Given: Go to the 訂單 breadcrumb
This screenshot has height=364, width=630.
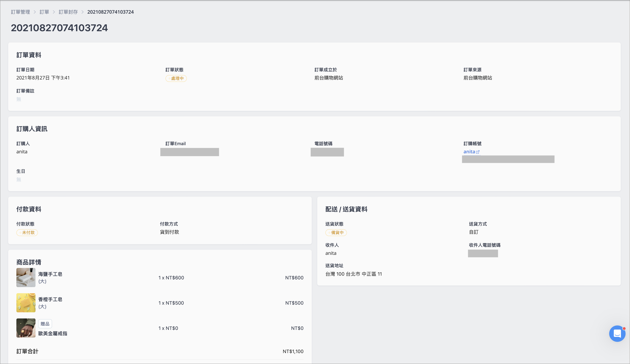Looking at the screenshot, I should [x=44, y=12].
